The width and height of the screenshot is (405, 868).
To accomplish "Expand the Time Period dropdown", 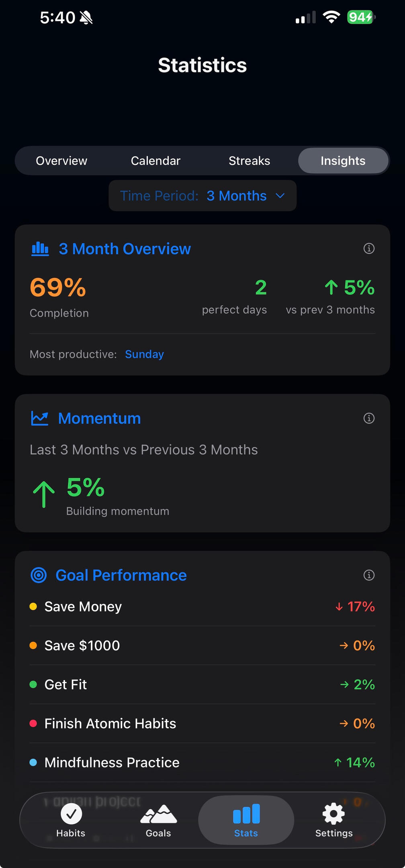I will click(x=202, y=196).
